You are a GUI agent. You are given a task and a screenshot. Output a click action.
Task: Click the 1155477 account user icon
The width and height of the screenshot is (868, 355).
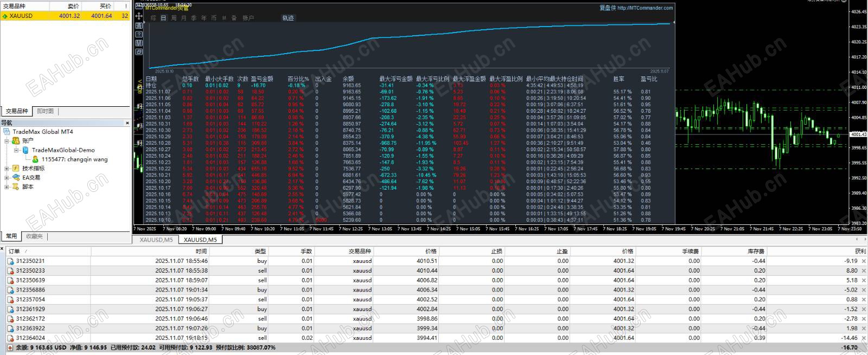click(x=35, y=159)
